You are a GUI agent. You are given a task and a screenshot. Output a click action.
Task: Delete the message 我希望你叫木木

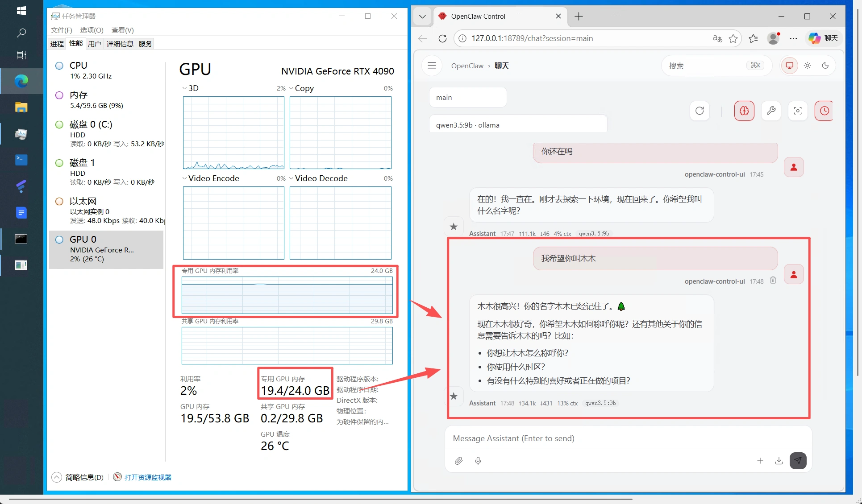pyautogui.click(x=773, y=281)
